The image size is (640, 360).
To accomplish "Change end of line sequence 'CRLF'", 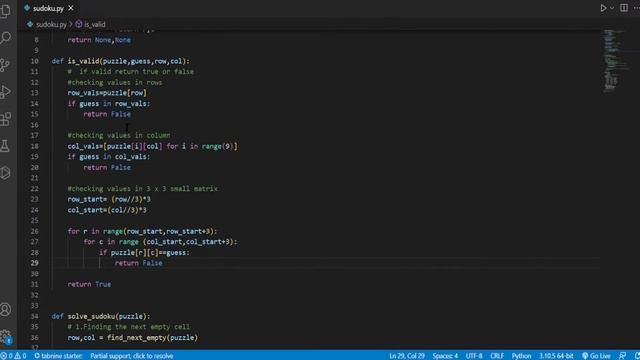I will (497, 356).
